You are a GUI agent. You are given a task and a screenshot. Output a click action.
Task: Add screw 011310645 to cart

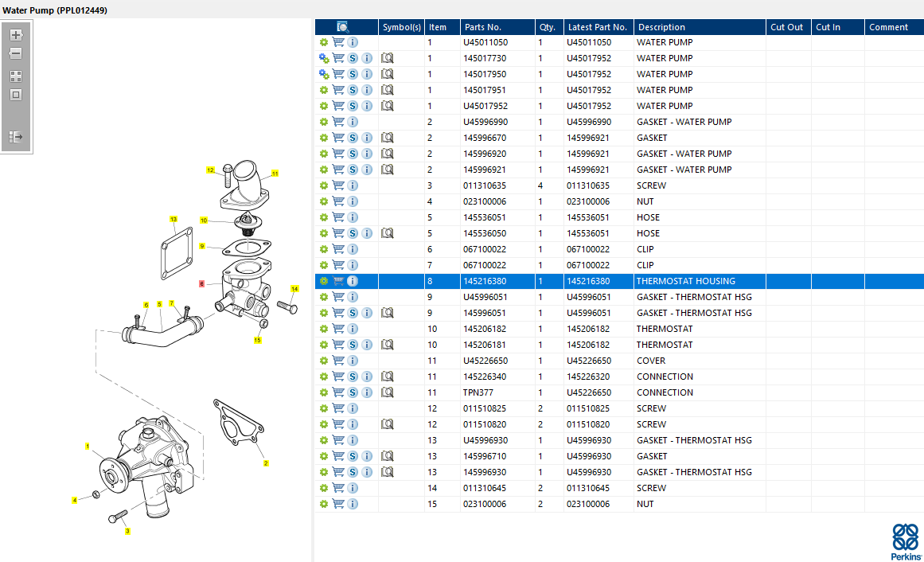tap(338, 488)
